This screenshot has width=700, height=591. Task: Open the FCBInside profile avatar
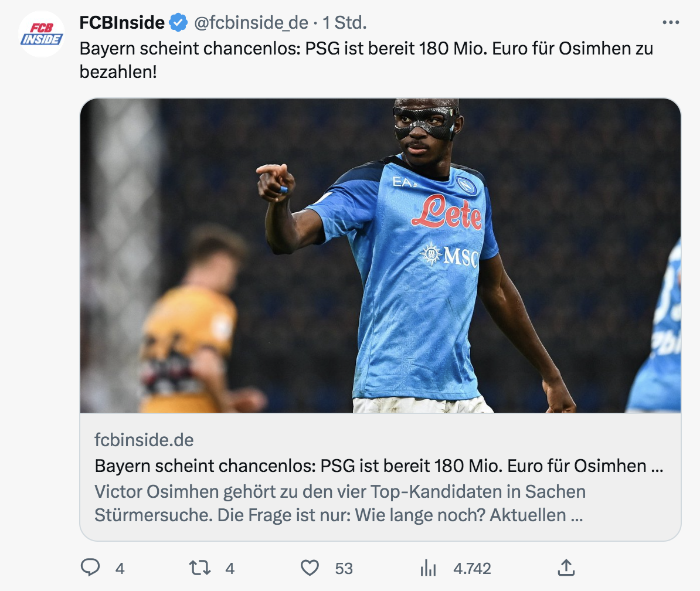41,34
